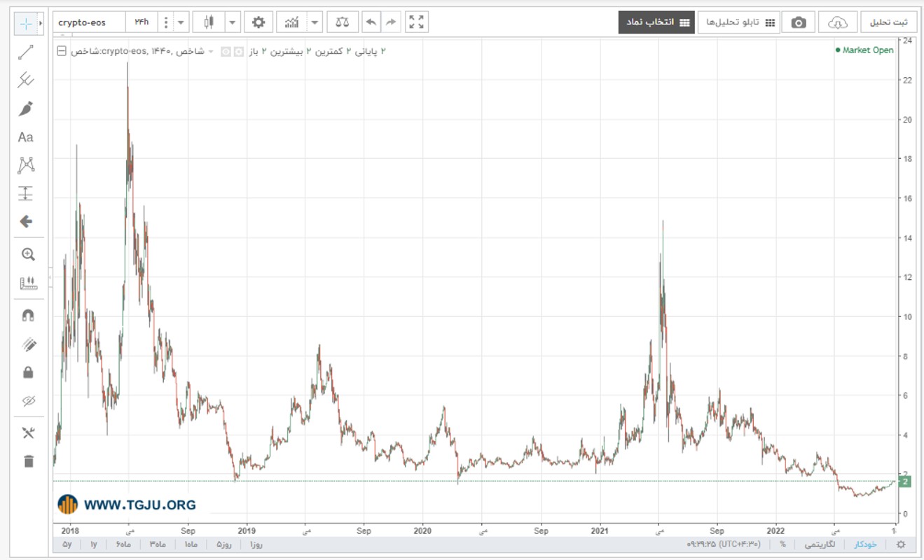This screenshot has height=560, width=924.
Task: Toggle stay-in-drawing-mode pencil icon
Action: pos(28,344)
